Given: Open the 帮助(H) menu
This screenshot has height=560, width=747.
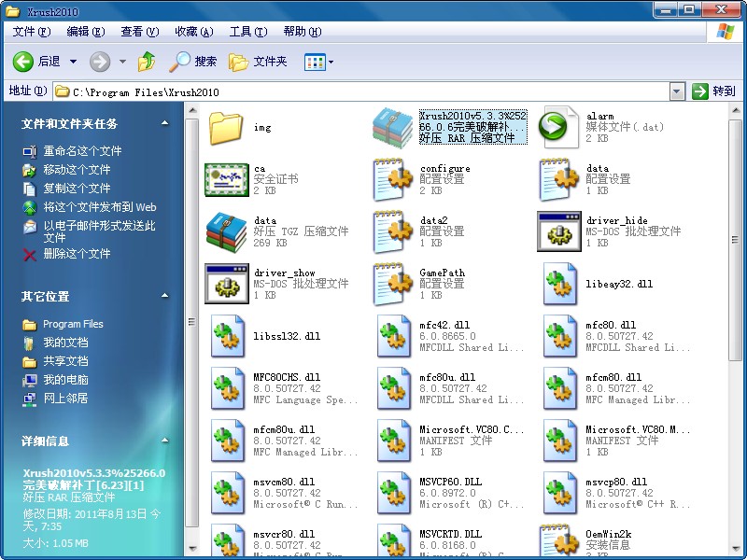Looking at the screenshot, I should (302, 32).
